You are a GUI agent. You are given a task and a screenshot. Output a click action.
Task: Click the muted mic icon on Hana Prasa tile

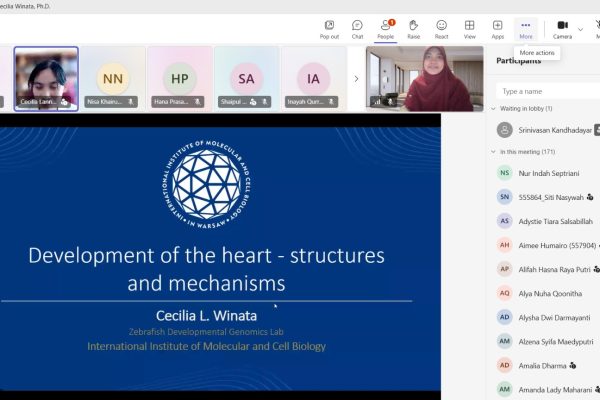pos(197,102)
